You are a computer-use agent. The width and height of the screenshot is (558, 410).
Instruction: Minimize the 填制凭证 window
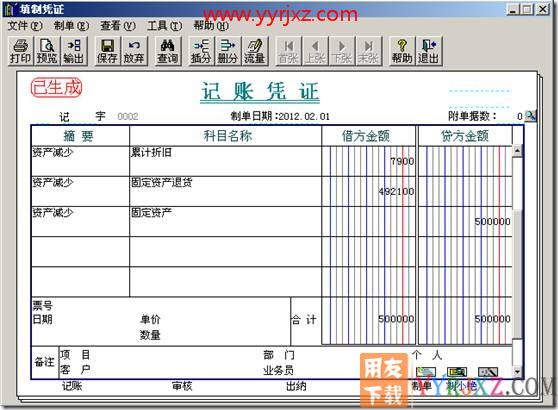(x=512, y=9)
